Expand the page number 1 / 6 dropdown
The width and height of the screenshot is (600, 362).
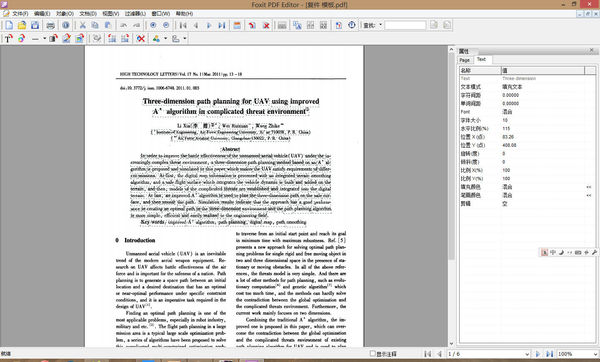[488, 354]
